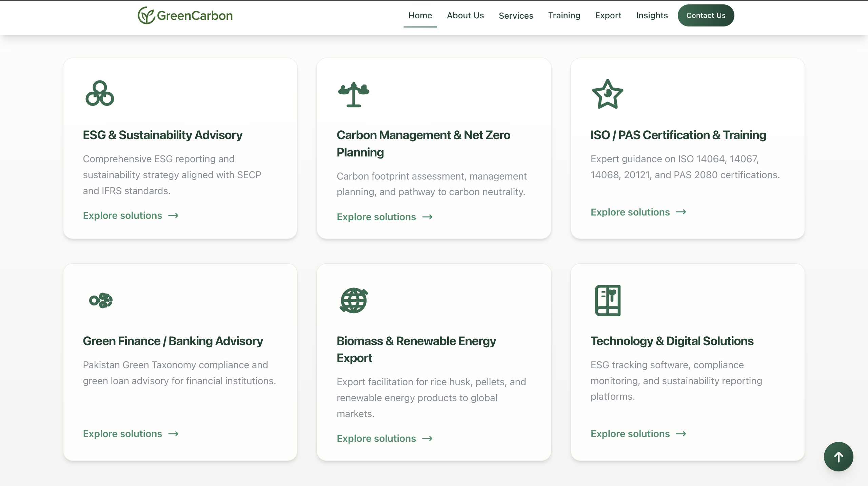Screen dimensions: 868x486
Task: Click the book Technology Solutions icon
Action: [x=608, y=300]
